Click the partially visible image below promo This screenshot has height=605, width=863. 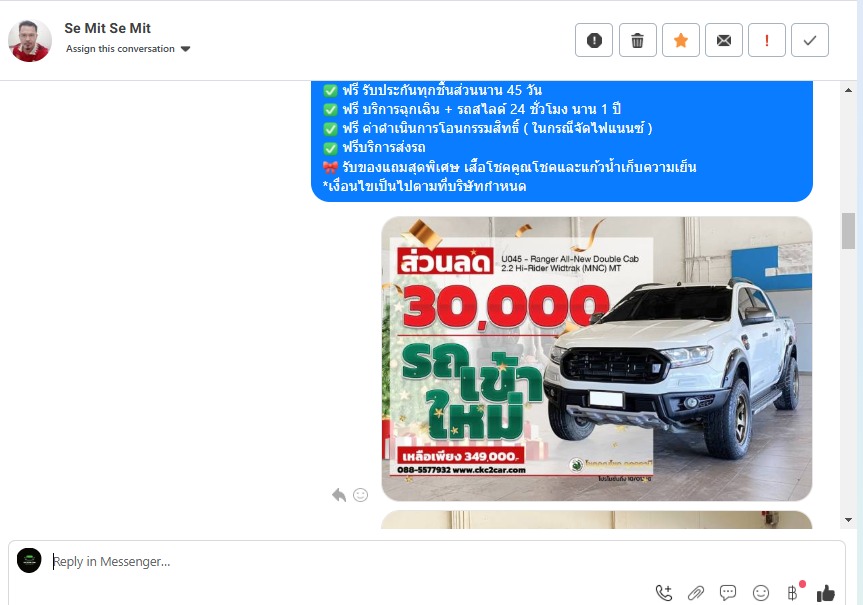coord(597,520)
